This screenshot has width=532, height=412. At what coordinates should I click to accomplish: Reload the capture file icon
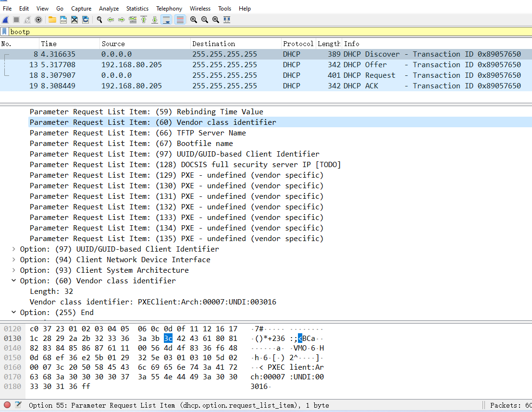coord(86,20)
